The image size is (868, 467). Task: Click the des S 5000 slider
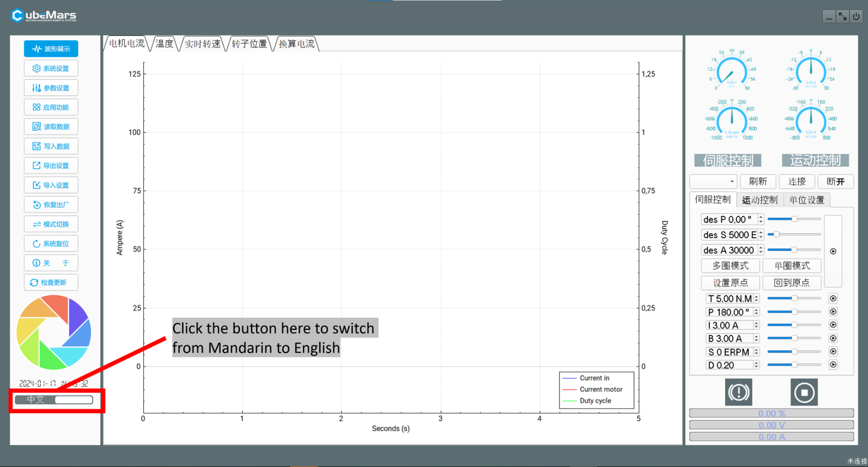pos(794,234)
